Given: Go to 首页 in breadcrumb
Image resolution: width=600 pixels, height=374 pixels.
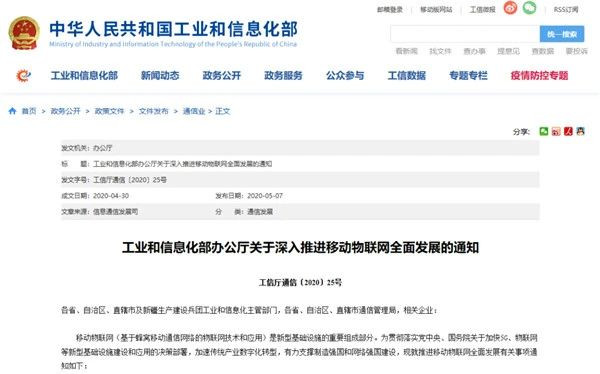Looking at the screenshot, I should (29, 111).
